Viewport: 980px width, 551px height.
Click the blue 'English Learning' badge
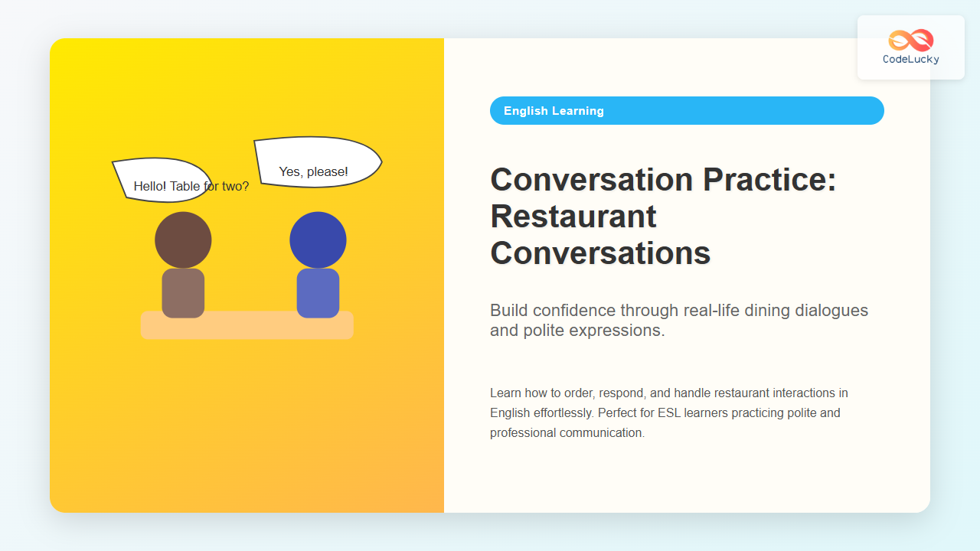point(687,110)
